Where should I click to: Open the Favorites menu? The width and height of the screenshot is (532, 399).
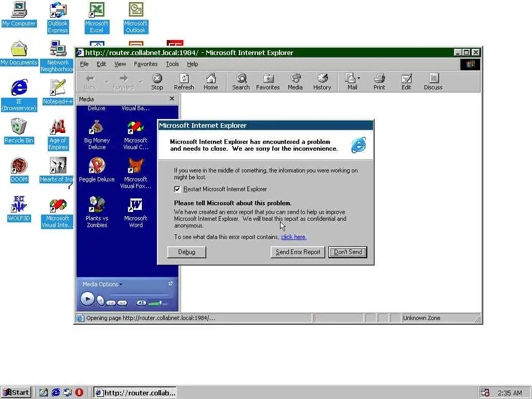(145, 64)
